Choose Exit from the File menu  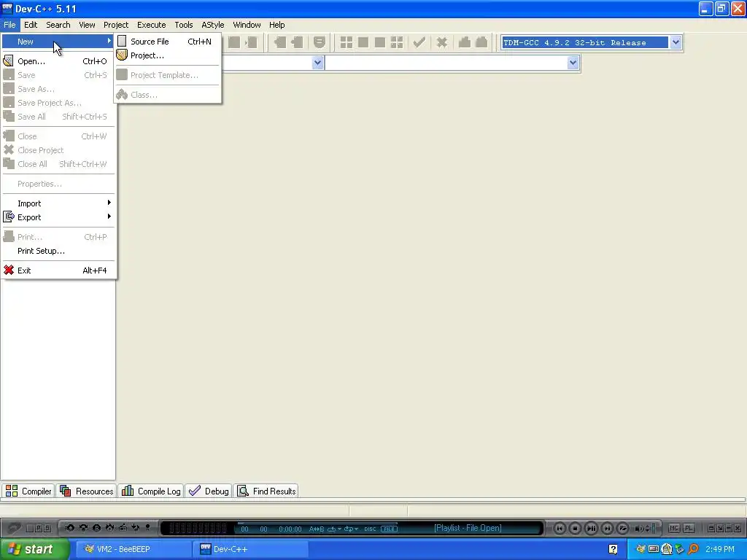point(58,270)
